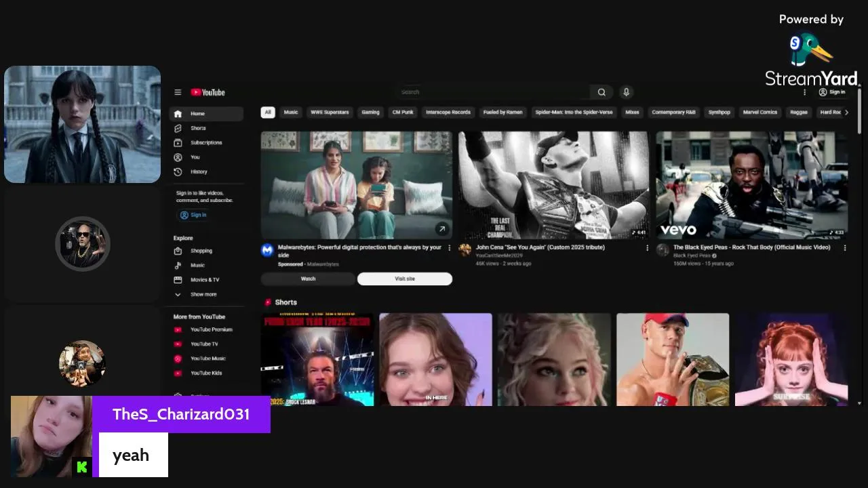
Task: Click the Watch button under the ad
Action: [x=308, y=279]
